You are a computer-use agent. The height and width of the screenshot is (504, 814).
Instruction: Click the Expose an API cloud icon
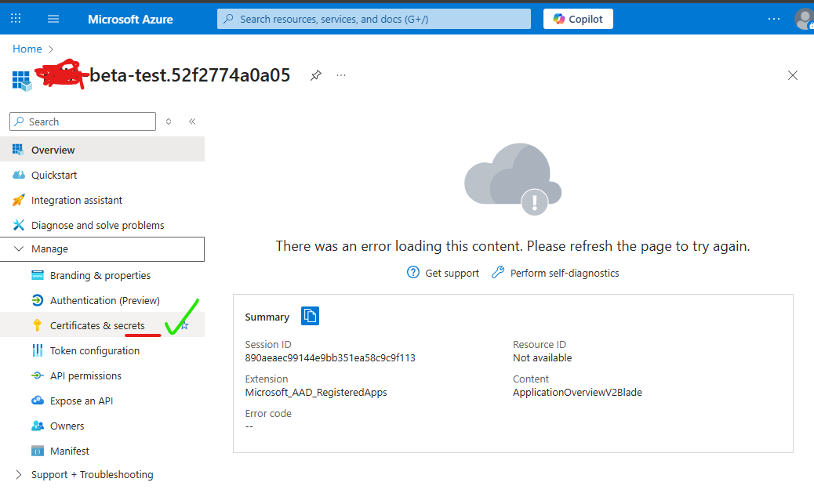[38, 401]
